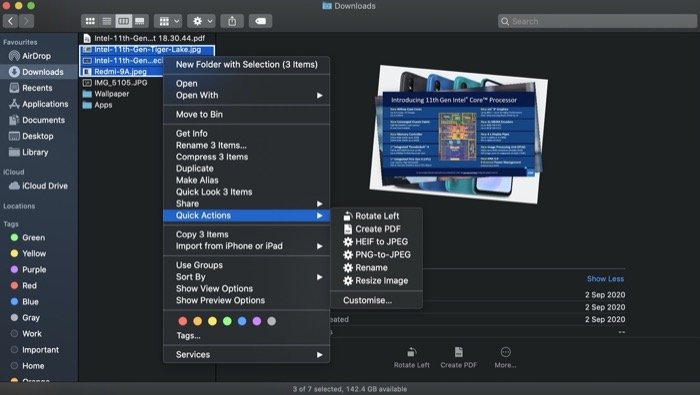This screenshot has width=700, height=395.
Task: Go back with the toolbar back arrow
Action: coord(11,21)
